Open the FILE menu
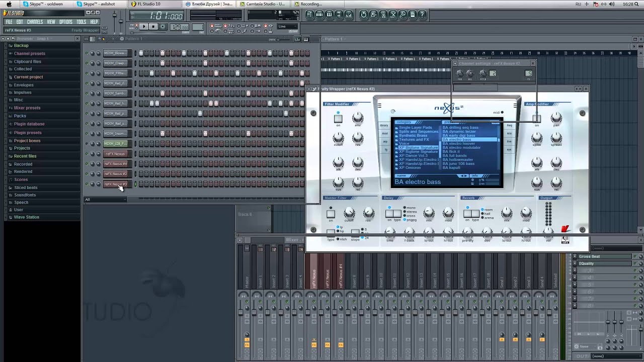Screen dimensions: 644x362 click(9, 22)
